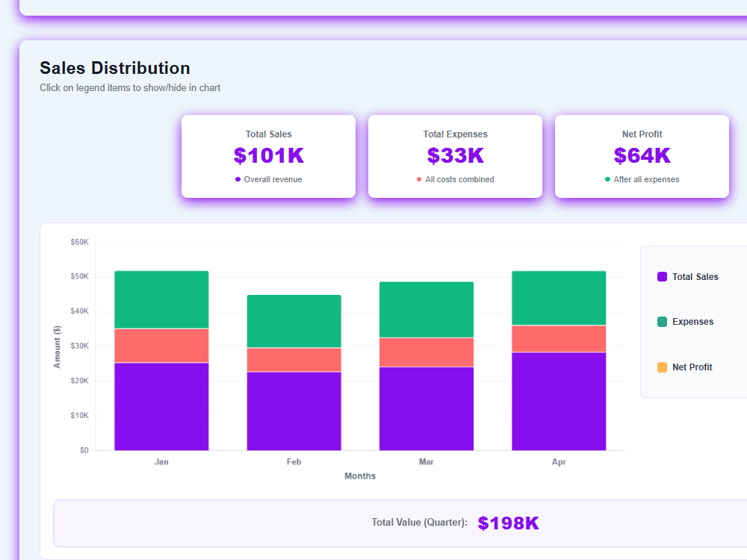Click the All costs combined caption
Screen dimensions: 747x560
[459, 179]
